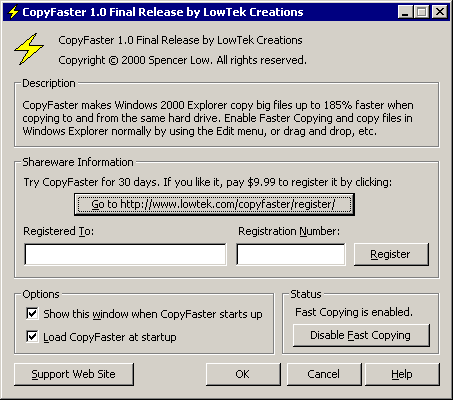Viewport: 453px width, 400px height.
Task: Click the Registration Number label
Action: (x=289, y=231)
